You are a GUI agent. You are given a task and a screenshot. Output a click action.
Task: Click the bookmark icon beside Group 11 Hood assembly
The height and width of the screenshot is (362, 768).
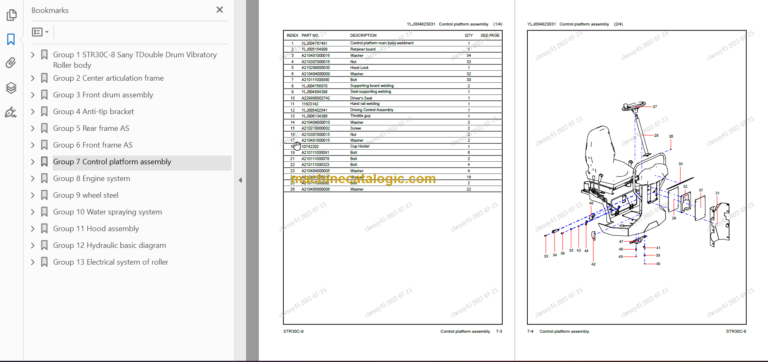point(44,228)
